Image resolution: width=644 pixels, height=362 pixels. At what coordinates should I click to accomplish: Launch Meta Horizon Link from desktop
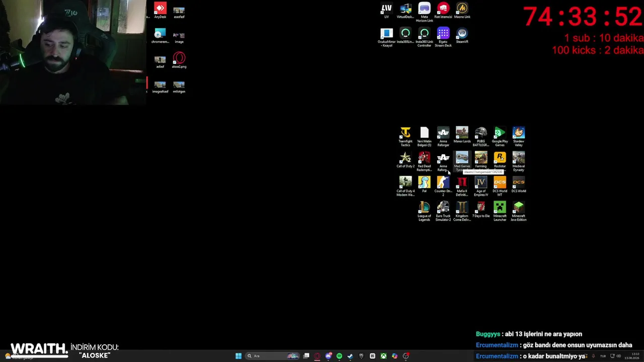(424, 13)
